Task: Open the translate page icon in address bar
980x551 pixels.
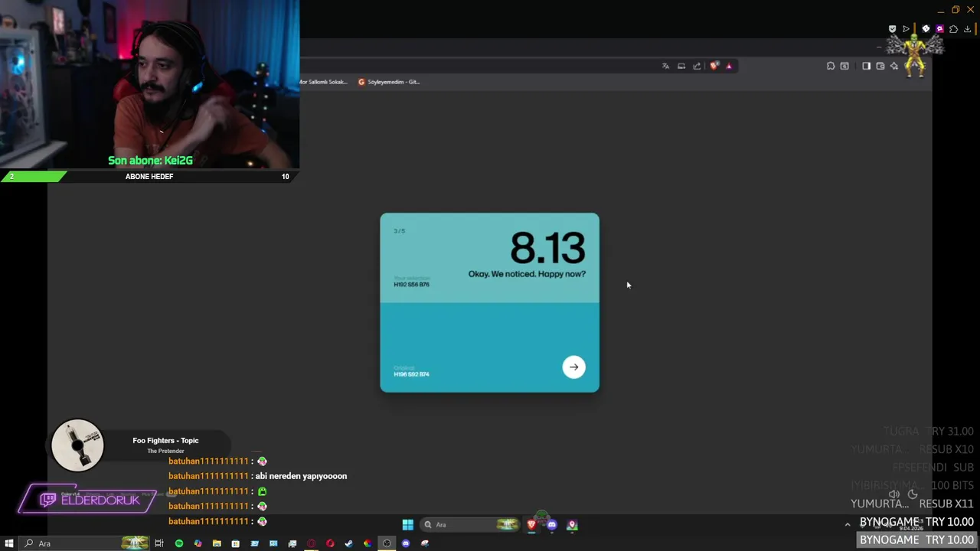Action: pos(665,67)
